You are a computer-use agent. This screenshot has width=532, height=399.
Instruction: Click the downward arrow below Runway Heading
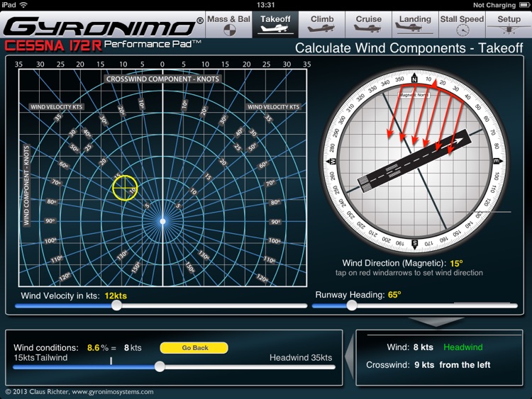coord(436,322)
